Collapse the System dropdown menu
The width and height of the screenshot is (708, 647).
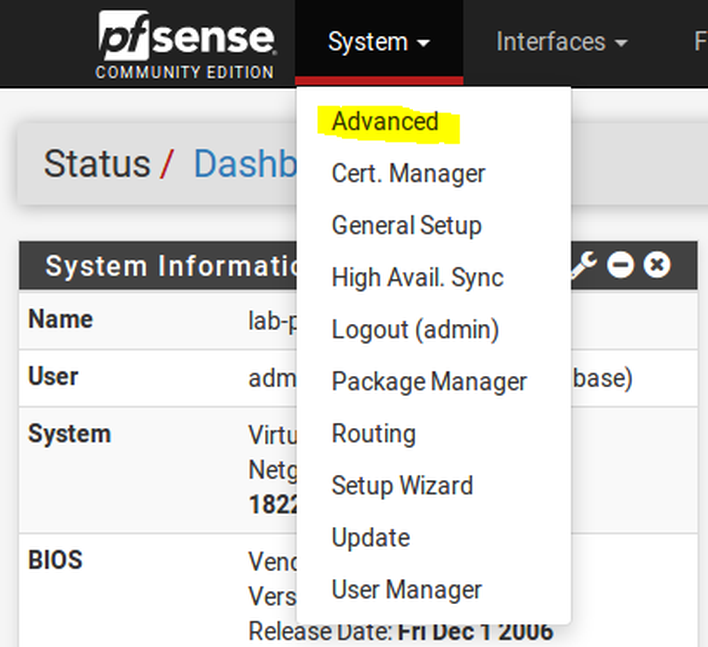click(x=379, y=42)
